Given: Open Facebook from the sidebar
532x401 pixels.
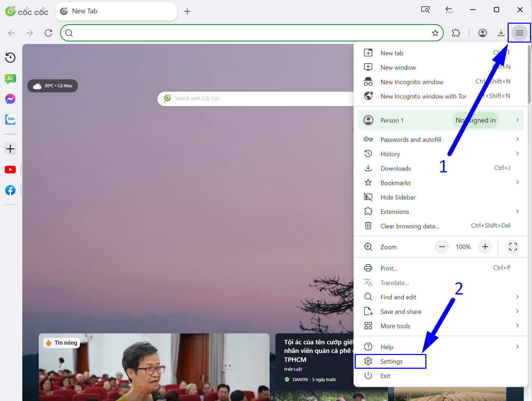Looking at the screenshot, I should tap(10, 190).
